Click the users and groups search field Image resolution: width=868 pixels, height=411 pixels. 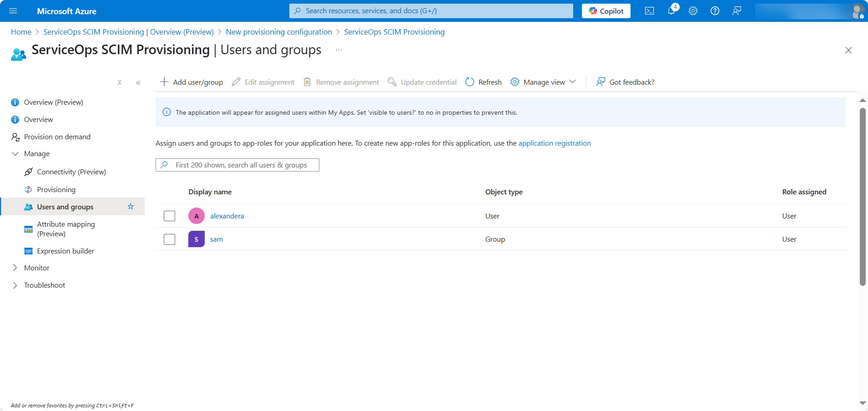click(241, 165)
